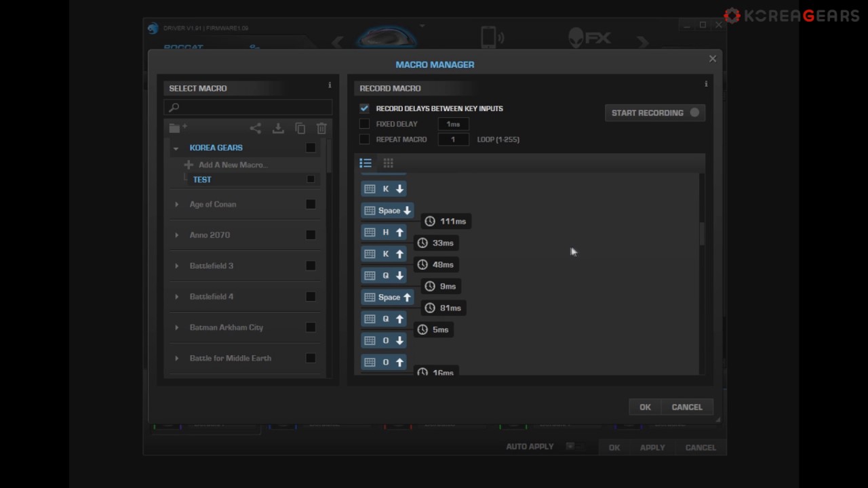Click the macro search field

pyautogui.click(x=248, y=107)
